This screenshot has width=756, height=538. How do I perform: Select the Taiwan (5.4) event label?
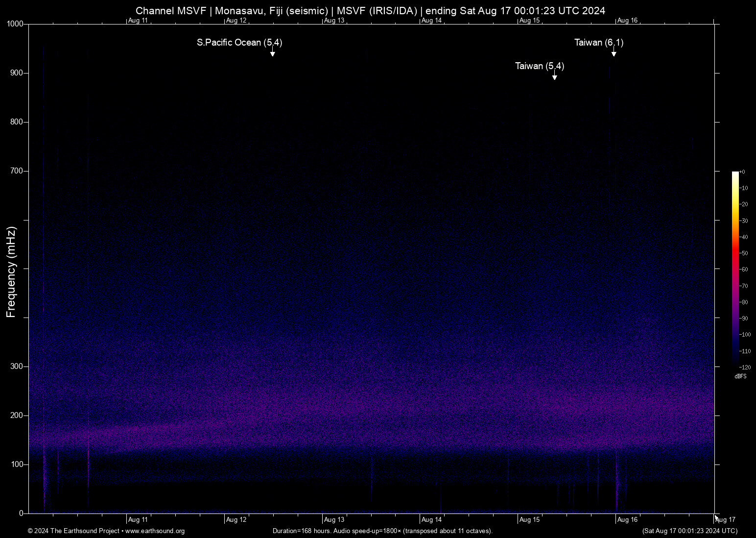pos(539,66)
